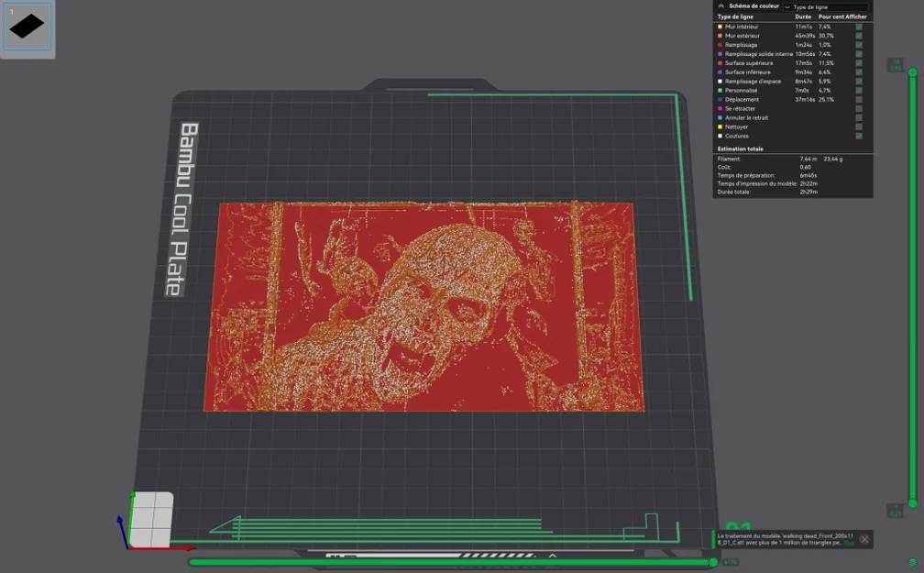Open the Type de ligne dropdown
The height and width of the screenshot is (573, 924).
826,7
